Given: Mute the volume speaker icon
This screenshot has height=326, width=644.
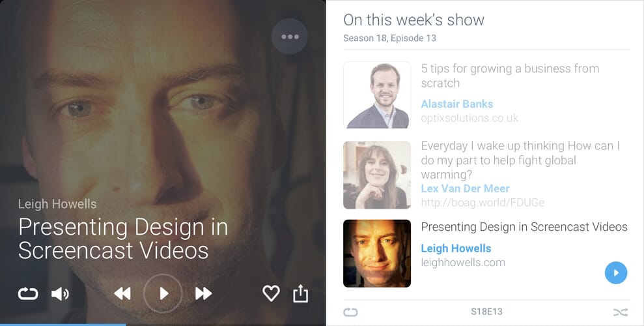Looking at the screenshot, I should [60, 294].
